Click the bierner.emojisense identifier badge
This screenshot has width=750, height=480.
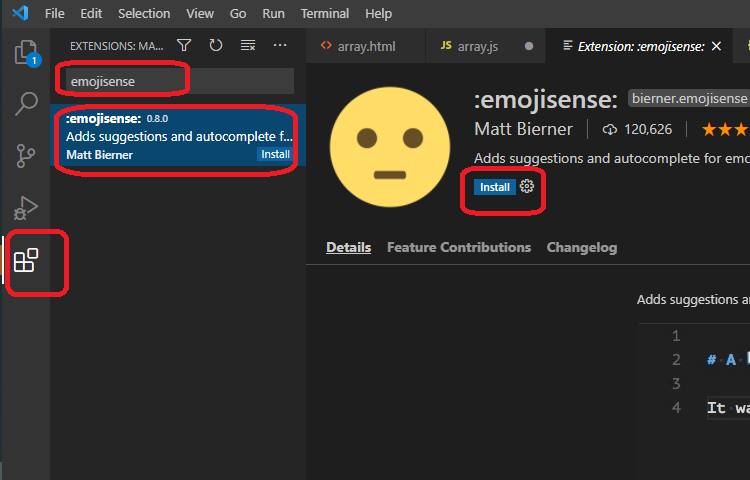click(689, 98)
